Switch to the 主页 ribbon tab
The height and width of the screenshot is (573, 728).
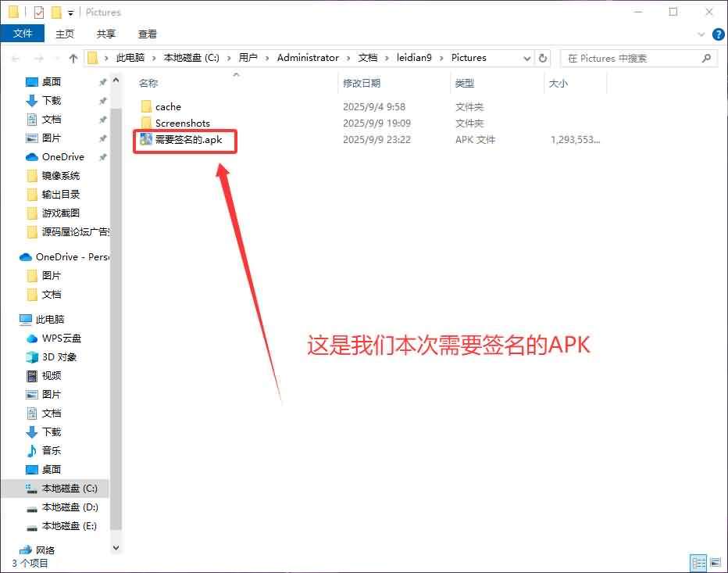[x=65, y=34]
